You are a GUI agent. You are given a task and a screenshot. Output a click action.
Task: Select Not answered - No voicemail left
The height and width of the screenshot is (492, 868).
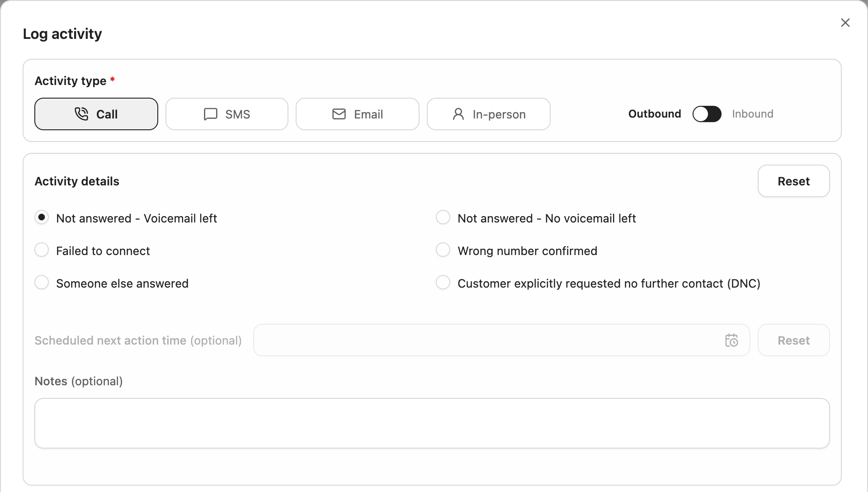443,218
